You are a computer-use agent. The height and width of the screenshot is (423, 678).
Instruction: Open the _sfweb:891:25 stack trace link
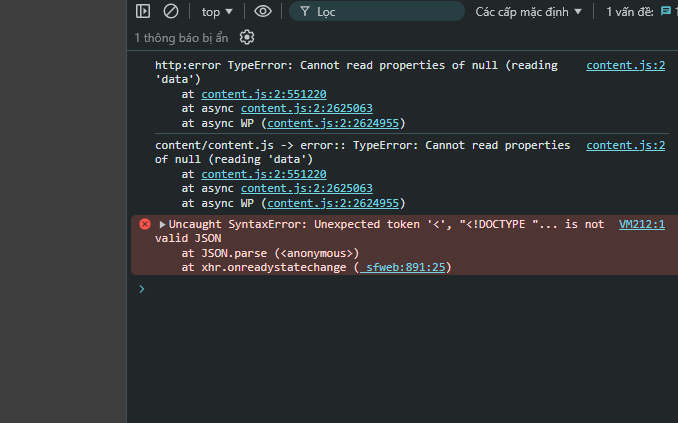(407, 267)
